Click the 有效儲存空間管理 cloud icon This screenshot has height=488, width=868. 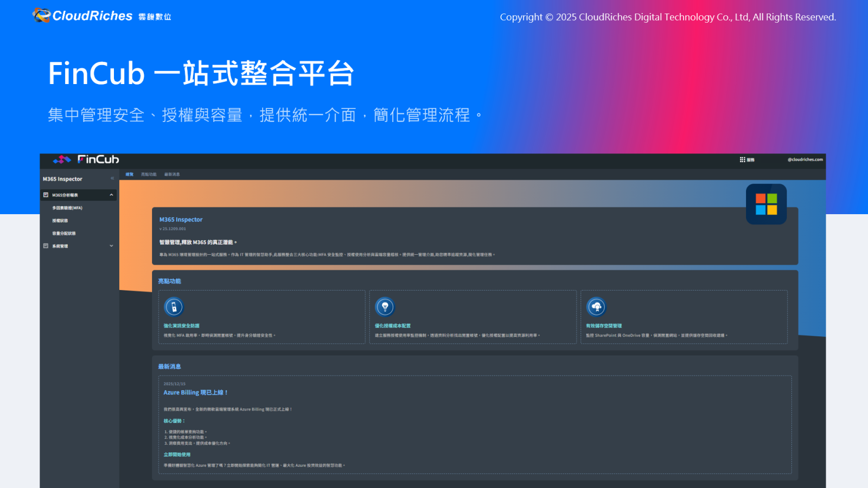click(596, 307)
